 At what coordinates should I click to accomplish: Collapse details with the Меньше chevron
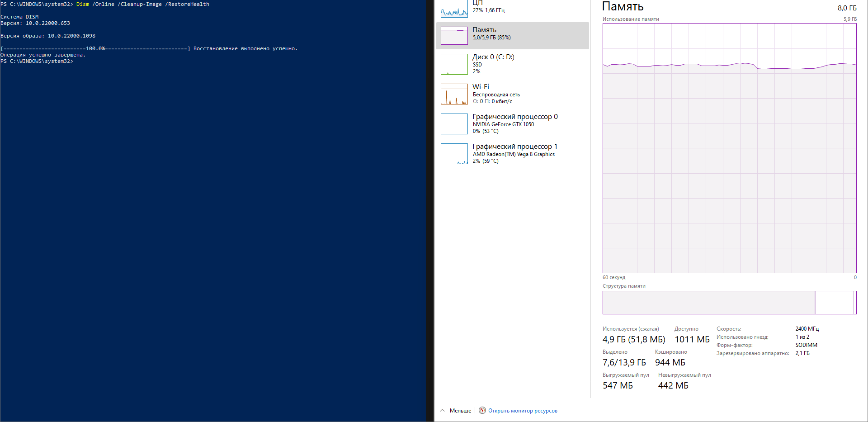coord(442,411)
